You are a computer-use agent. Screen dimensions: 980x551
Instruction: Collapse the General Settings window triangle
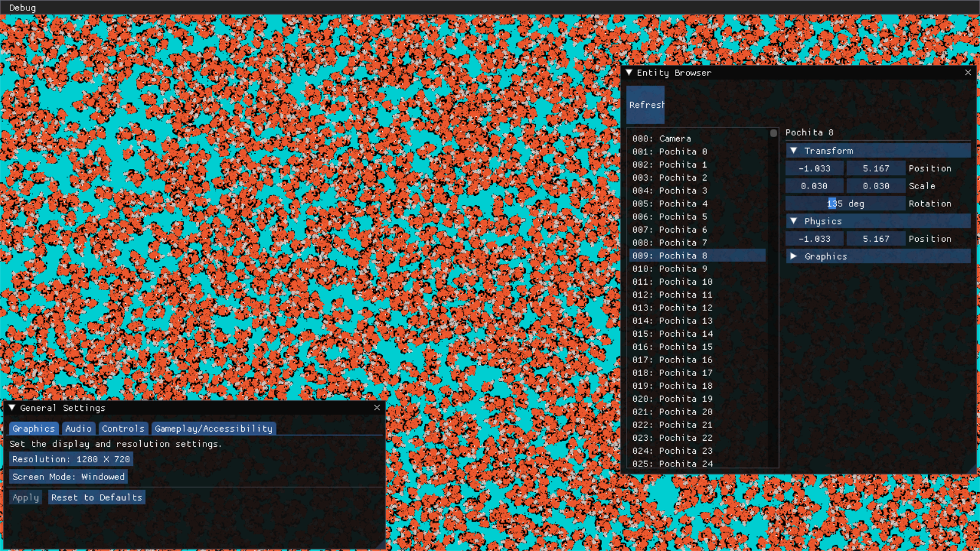[12, 408]
